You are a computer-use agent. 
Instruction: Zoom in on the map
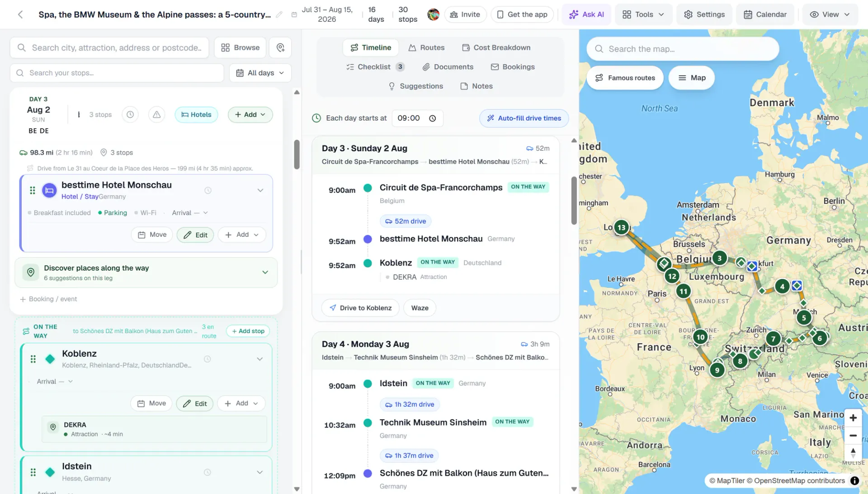click(853, 418)
